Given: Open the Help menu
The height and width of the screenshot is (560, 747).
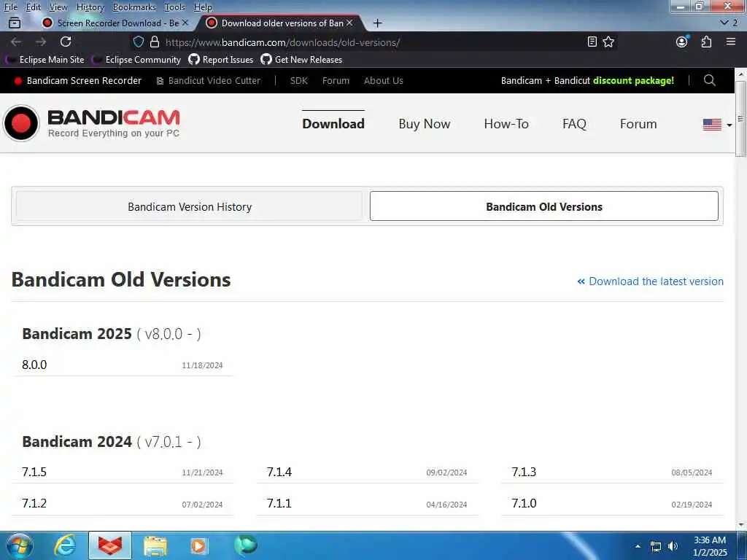Looking at the screenshot, I should [x=203, y=7].
